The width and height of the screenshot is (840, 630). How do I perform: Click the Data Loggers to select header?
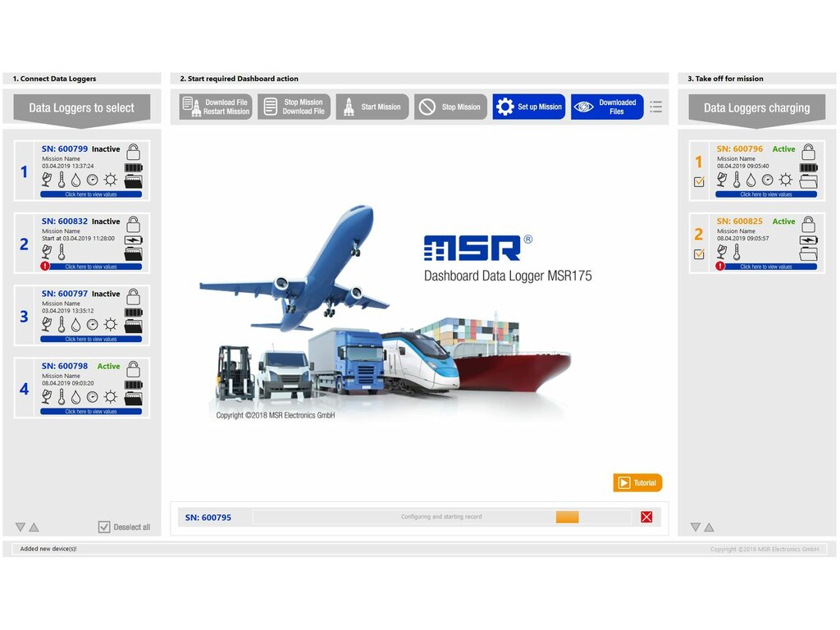click(x=82, y=110)
